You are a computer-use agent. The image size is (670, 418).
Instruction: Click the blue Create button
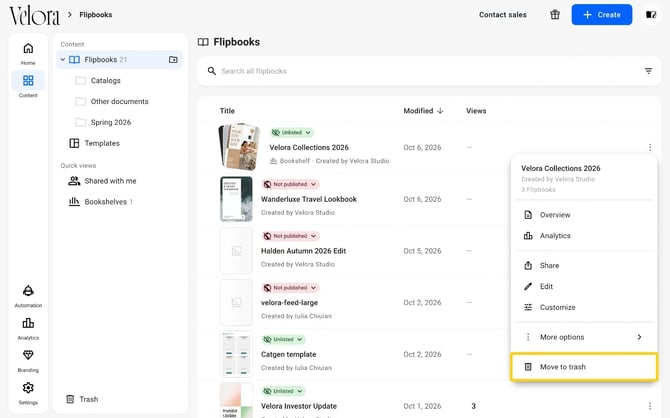point(602,15)
